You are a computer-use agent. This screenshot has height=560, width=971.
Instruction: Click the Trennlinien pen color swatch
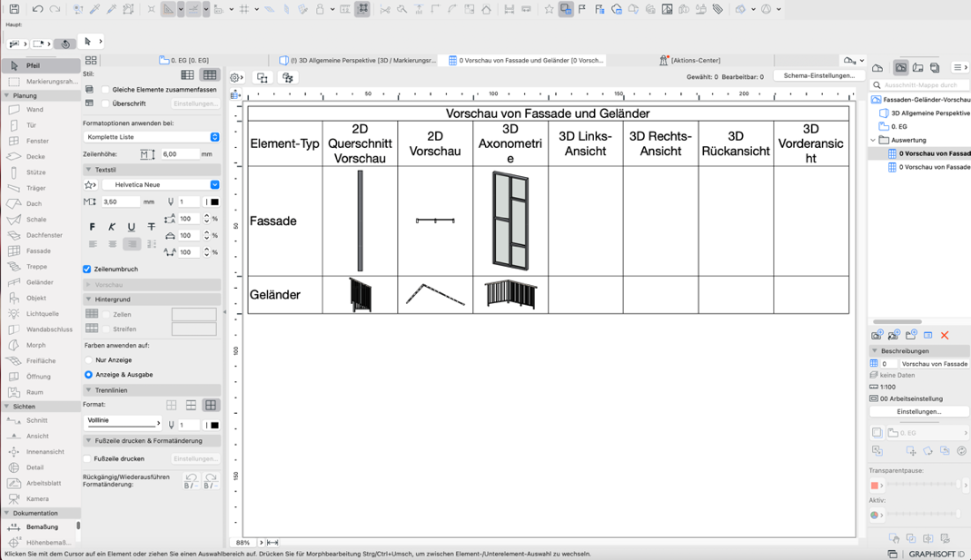click(x=214, y=425)
